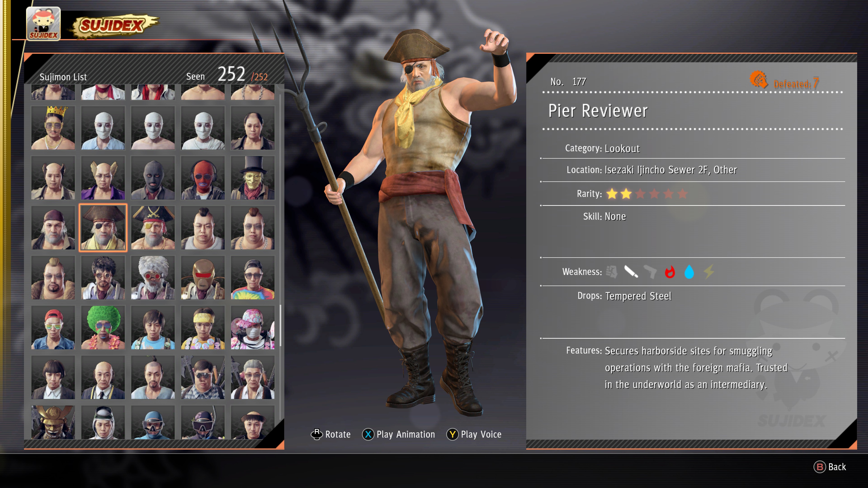The width and height of the screenshot is (868, 488).
Task: Select the crowned Sujimon with sunglasses
Action: point(53,128)
